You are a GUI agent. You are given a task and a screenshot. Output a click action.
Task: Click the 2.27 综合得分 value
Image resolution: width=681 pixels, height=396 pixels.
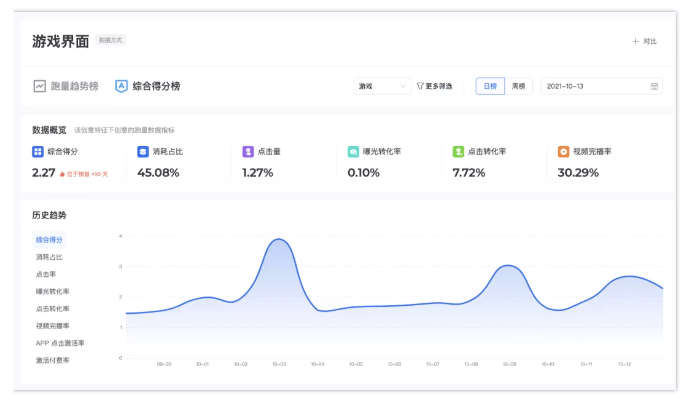point(43,173)
